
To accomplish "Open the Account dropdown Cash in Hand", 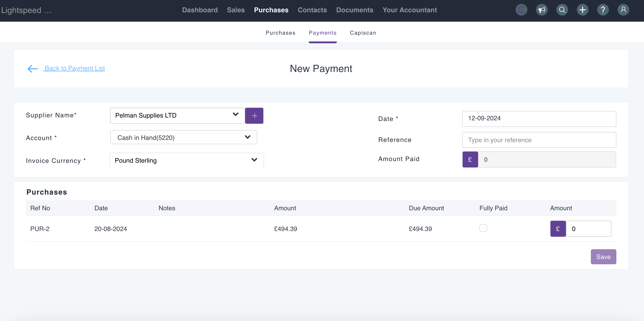I will click(183, 137).
